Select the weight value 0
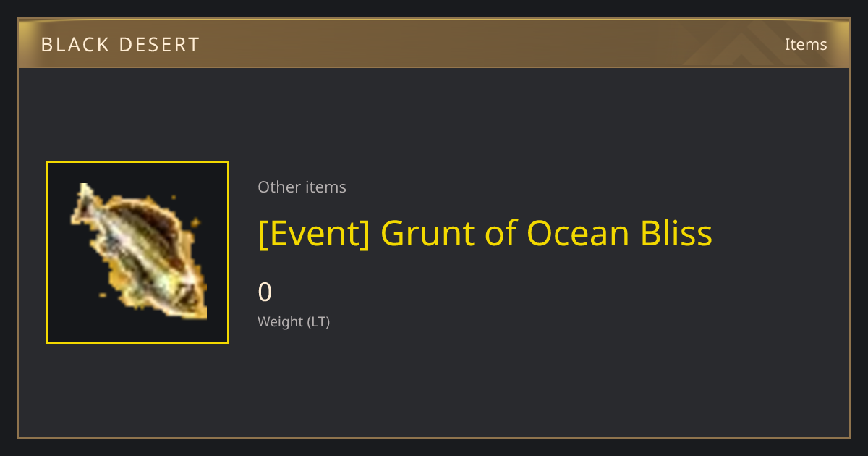The image size is (868, 456). point(265,292)
